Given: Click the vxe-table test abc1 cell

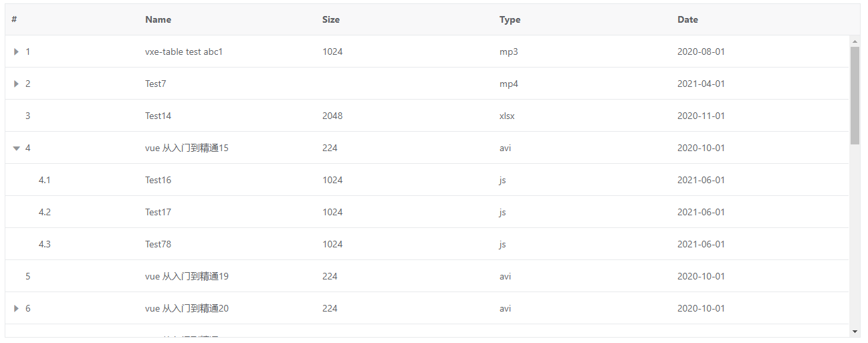Looking at the screenshot, I should click(x=183, y=51).
